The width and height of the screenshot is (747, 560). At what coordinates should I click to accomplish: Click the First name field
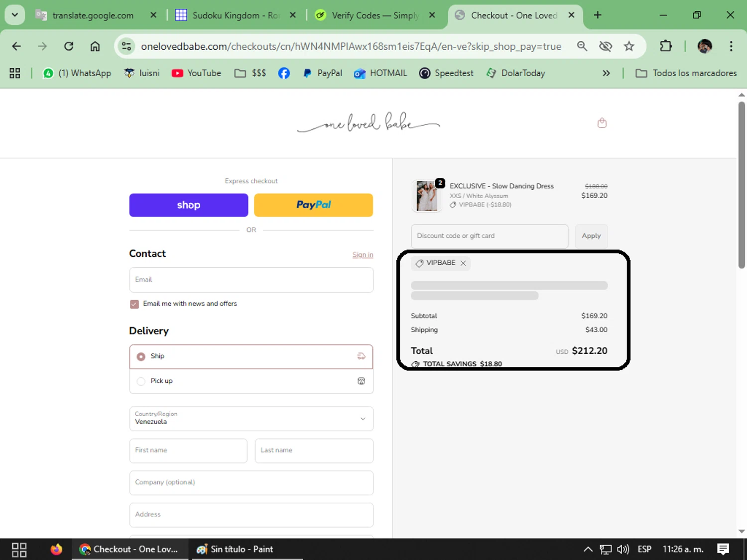(188, 450)
